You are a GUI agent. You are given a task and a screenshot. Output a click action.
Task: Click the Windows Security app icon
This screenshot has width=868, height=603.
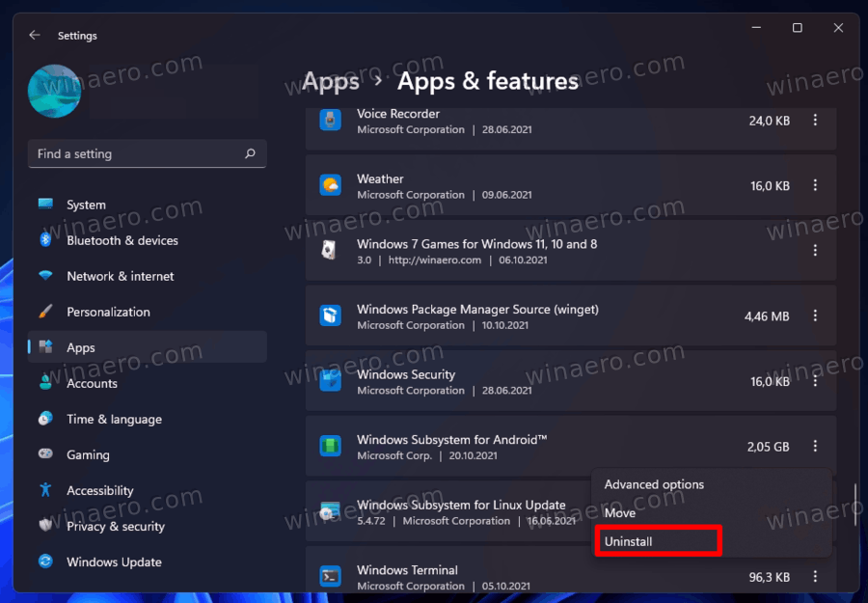(x=331, y=380)
